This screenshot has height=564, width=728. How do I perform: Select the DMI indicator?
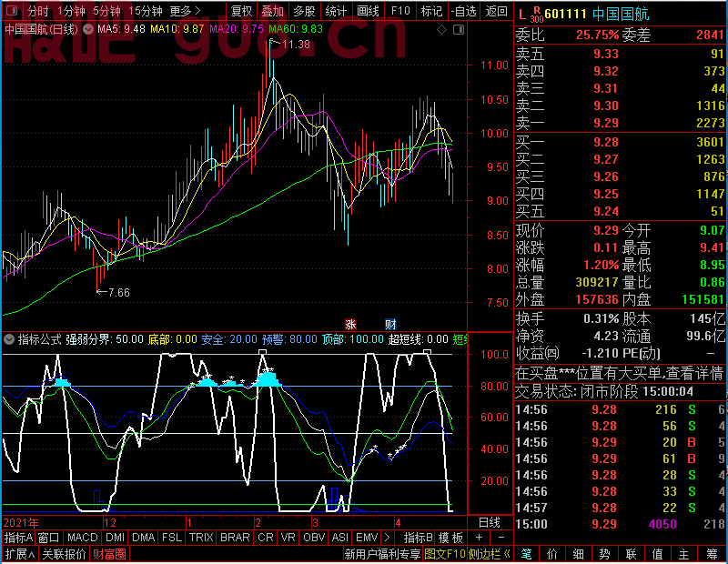tap(115, 538)
